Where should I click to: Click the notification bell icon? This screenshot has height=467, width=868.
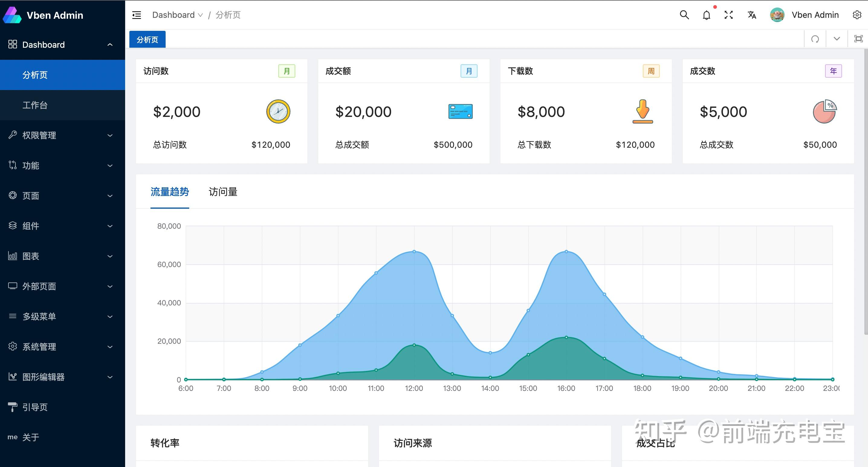point(706,15)
